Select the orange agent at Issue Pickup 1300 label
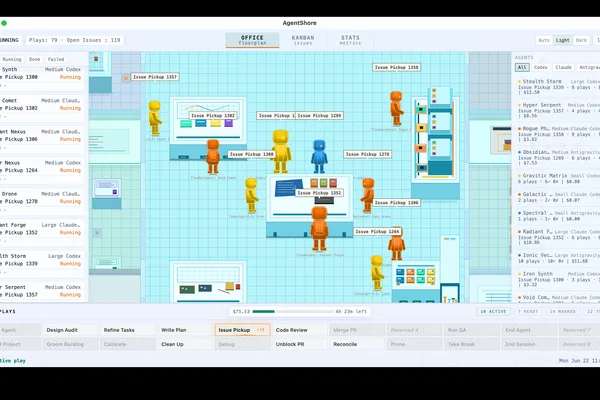 (213, 157)
